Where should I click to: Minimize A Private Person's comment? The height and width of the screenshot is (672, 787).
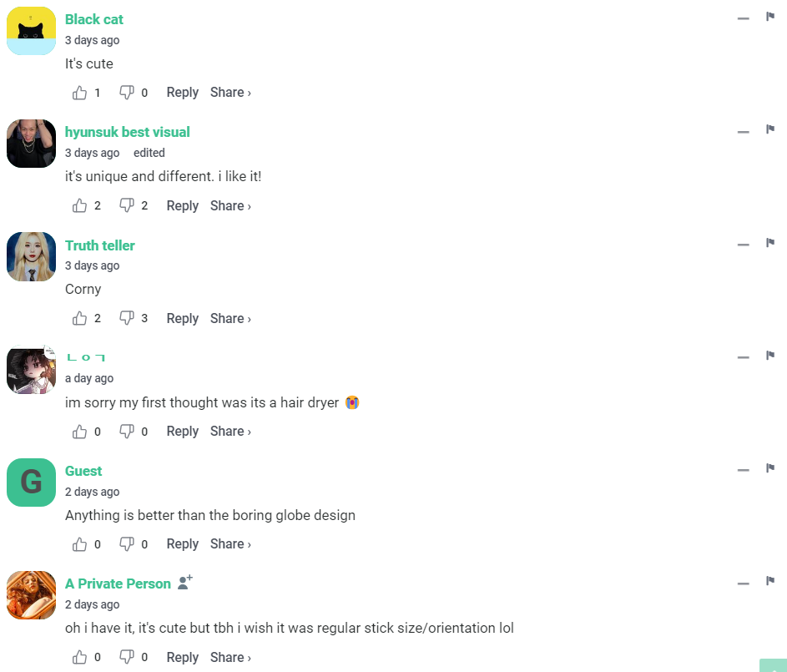click(743, 584)
